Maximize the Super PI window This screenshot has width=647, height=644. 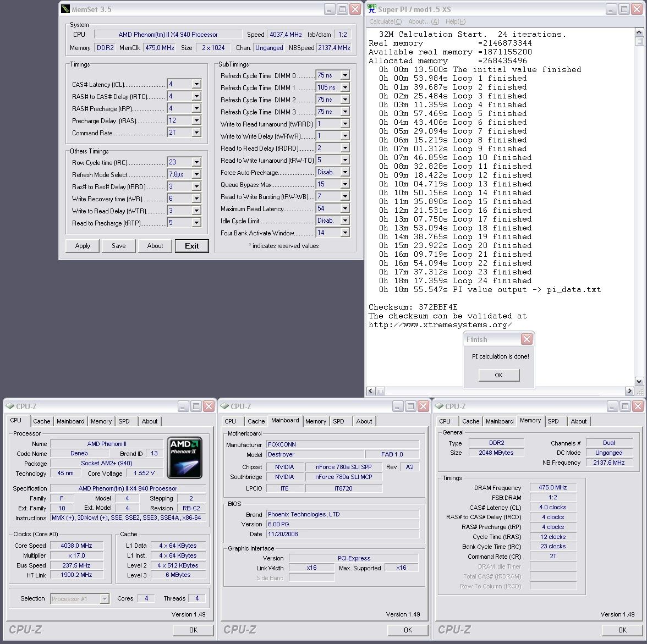(x=624, y=9)
